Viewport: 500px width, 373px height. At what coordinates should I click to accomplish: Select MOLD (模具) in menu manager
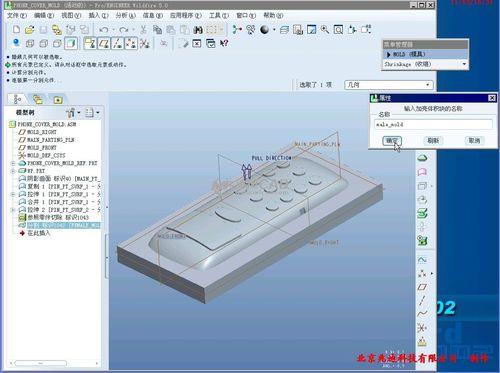(x=425, y=54)
